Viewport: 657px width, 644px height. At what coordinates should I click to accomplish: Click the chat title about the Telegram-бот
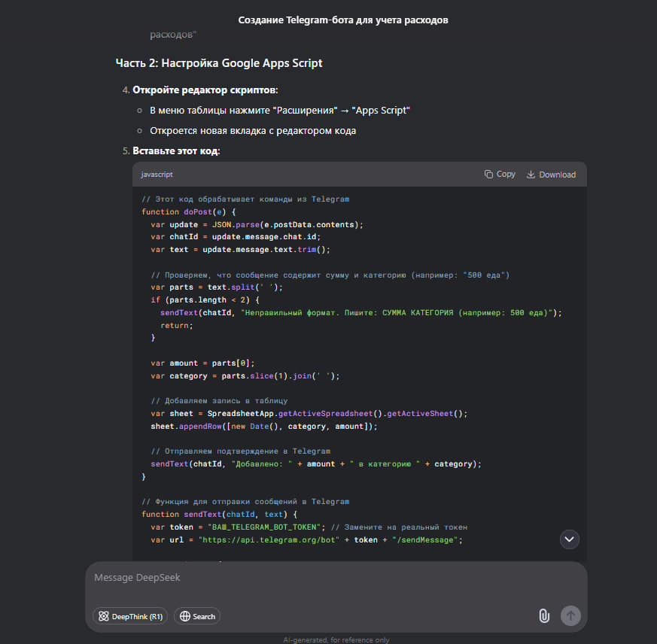point(343,20)
